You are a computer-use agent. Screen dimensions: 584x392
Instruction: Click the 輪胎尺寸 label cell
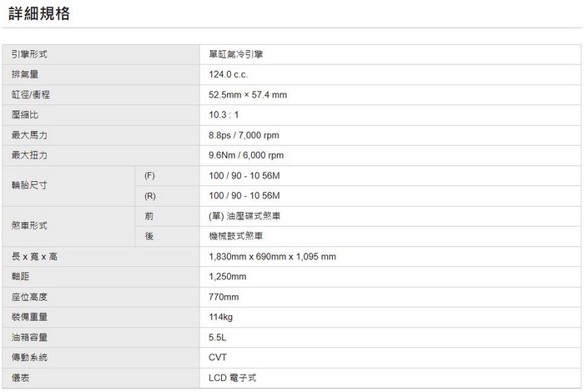(x=30, y=185)
